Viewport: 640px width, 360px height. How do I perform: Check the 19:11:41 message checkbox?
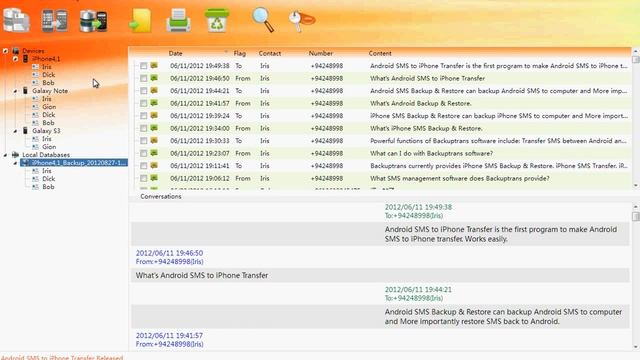[x=143, y=166]
